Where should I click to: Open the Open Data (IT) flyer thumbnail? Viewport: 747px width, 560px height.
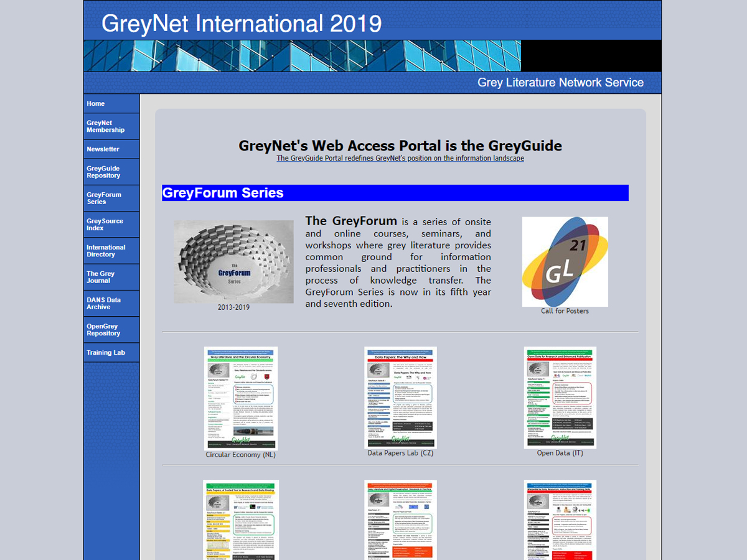click(x=560, y=397)
